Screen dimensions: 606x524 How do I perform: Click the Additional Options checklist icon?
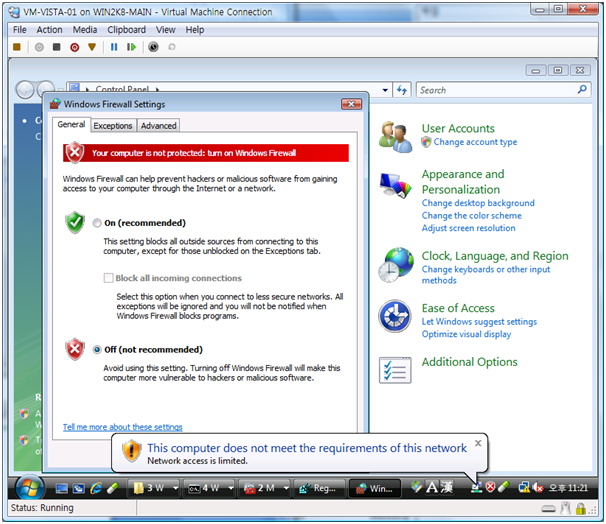[x=395, y=370]
